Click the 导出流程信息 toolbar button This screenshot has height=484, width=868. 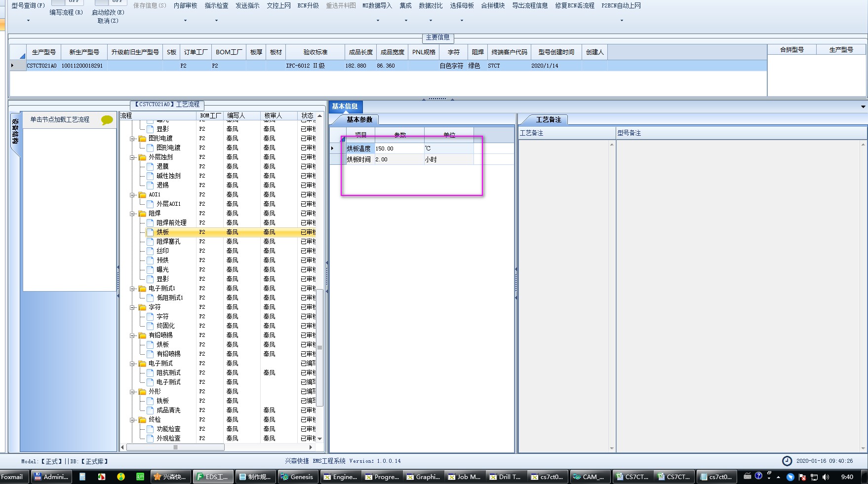530,5
